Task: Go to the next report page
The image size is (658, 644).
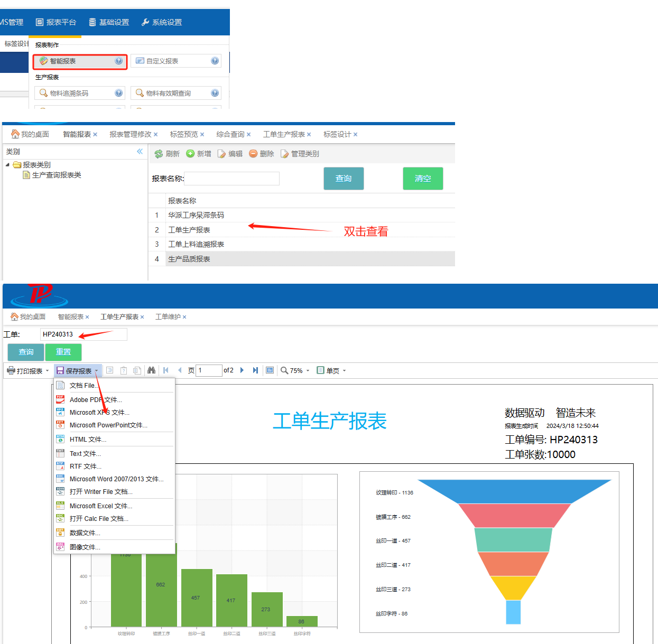Action: point(242,370)
